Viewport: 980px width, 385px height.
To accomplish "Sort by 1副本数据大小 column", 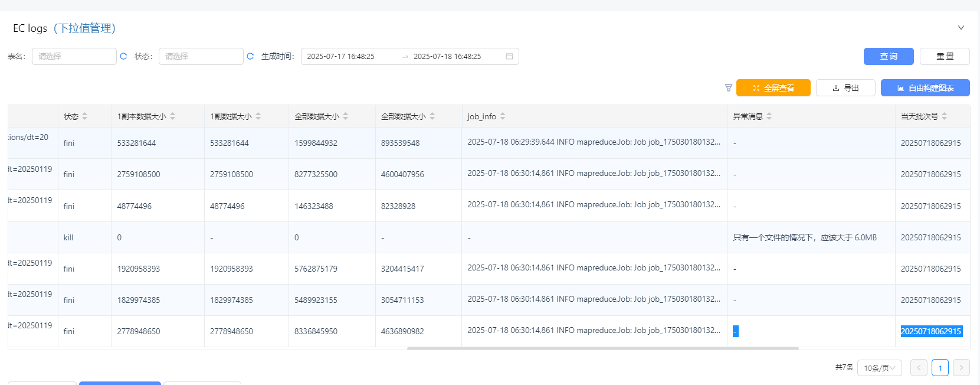I will pyautogui.click(x=173, y=116).
